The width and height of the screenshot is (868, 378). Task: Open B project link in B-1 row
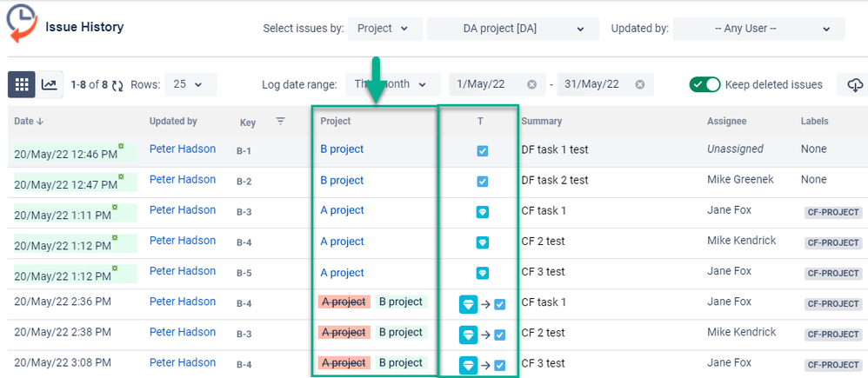tap(342, 149)
